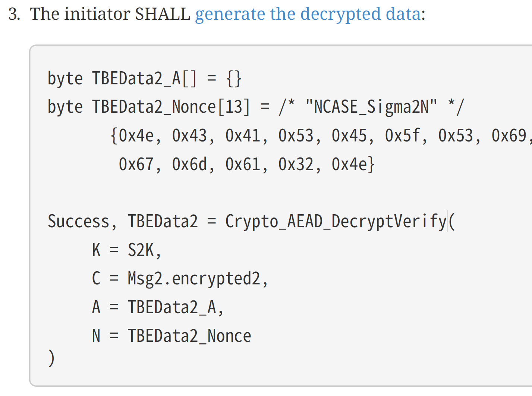This screenshot has width=532, height=396.
Task: Click the hex value 0x6d in the nonce
Action: (x=189, y=165)
